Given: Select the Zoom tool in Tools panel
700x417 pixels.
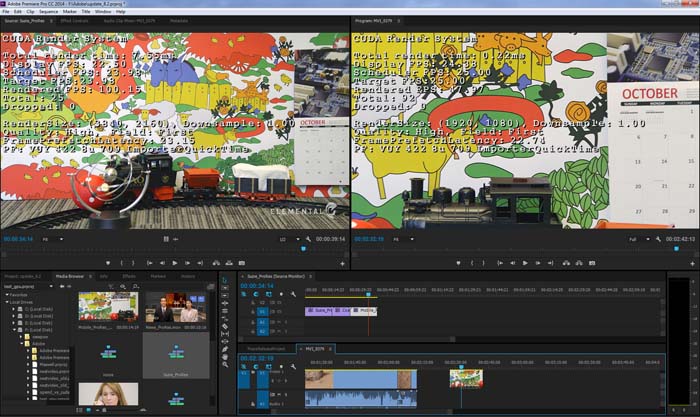Looking at the screenshot, I should coord(225,365).
